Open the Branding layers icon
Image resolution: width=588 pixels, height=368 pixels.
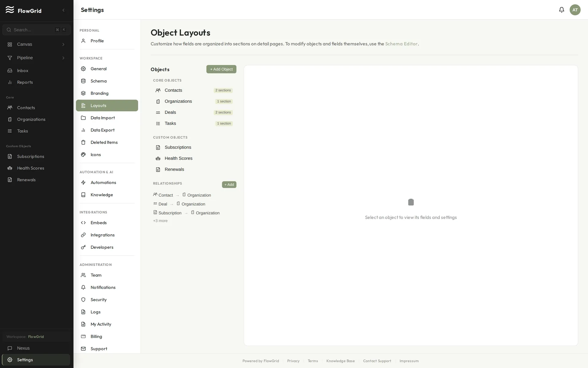click(x=83, y=93)
